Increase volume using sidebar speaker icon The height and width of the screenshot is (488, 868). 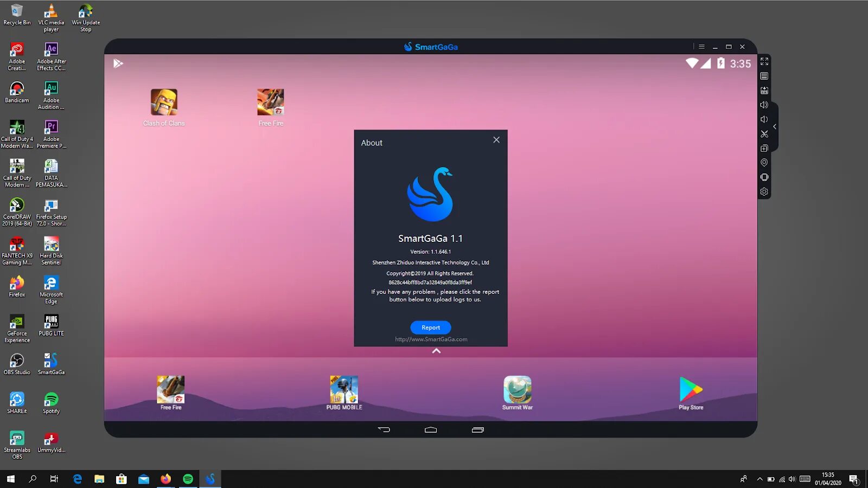(x=764, y=105)
